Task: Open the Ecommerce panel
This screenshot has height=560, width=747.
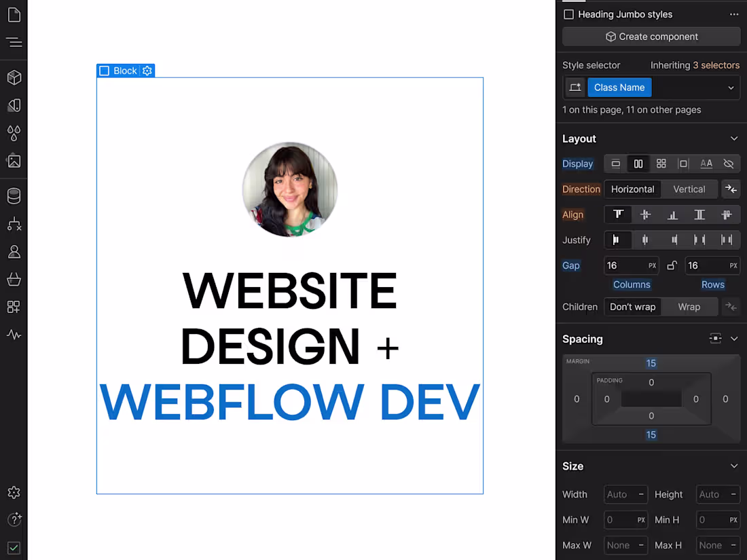Action: [14, 279]
